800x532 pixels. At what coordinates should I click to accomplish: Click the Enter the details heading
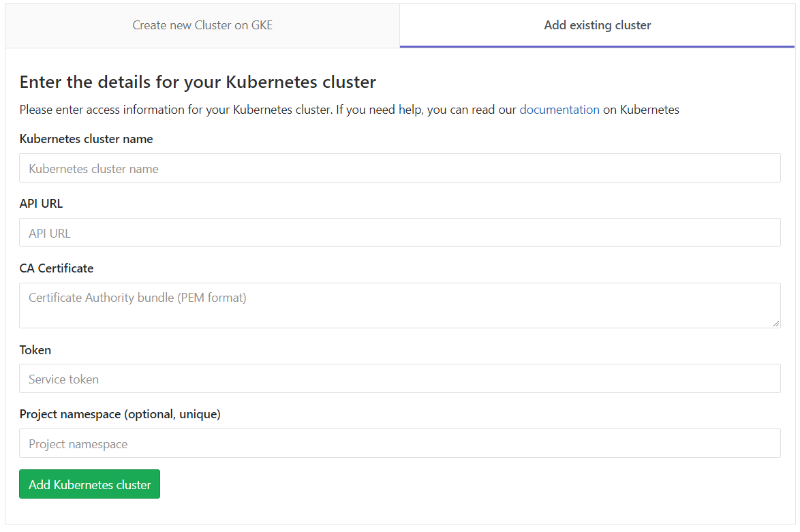[x=198, y=82]
